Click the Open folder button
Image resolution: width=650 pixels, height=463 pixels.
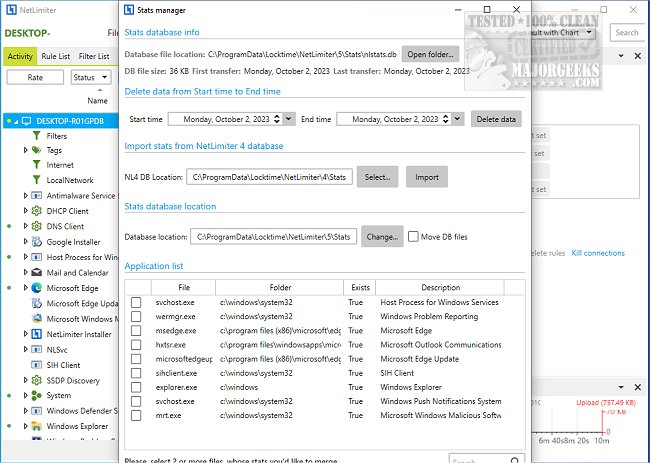(x=430, y=54)
